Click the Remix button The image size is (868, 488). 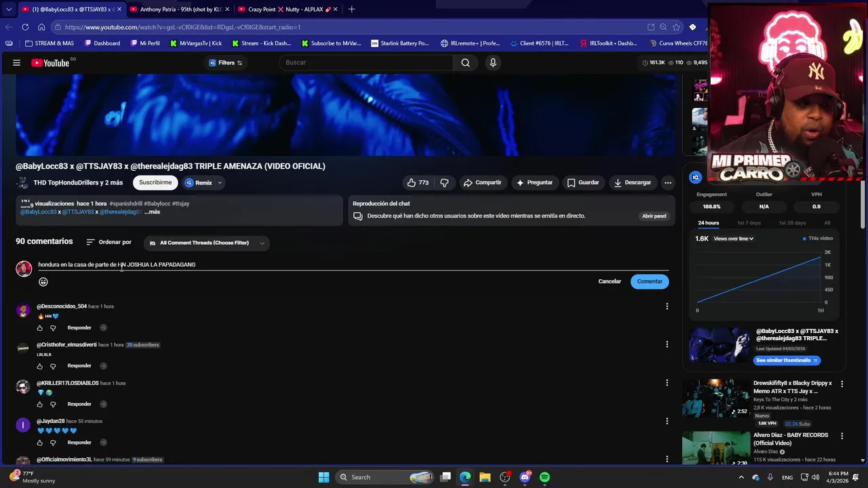(x=199, y=182)
